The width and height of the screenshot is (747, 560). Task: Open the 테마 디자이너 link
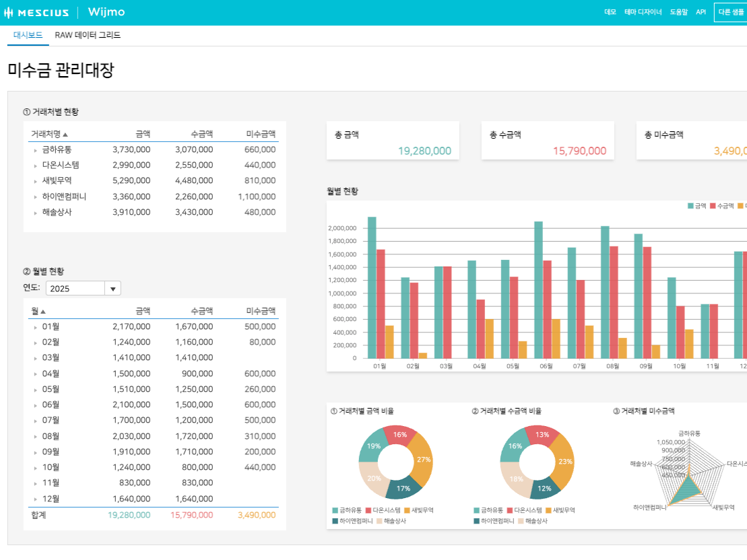pos(643,12)
